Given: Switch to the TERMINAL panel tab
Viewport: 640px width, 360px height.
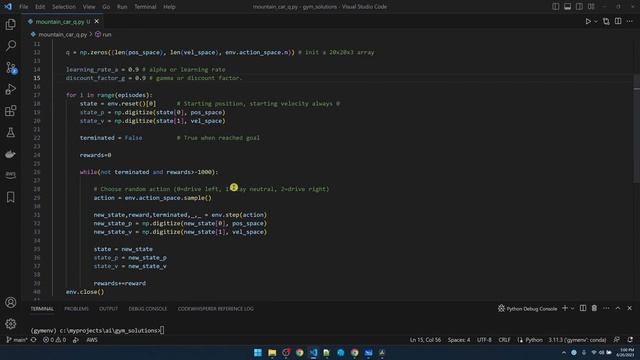Looking at the screenshot, I should tap(42, 309).
